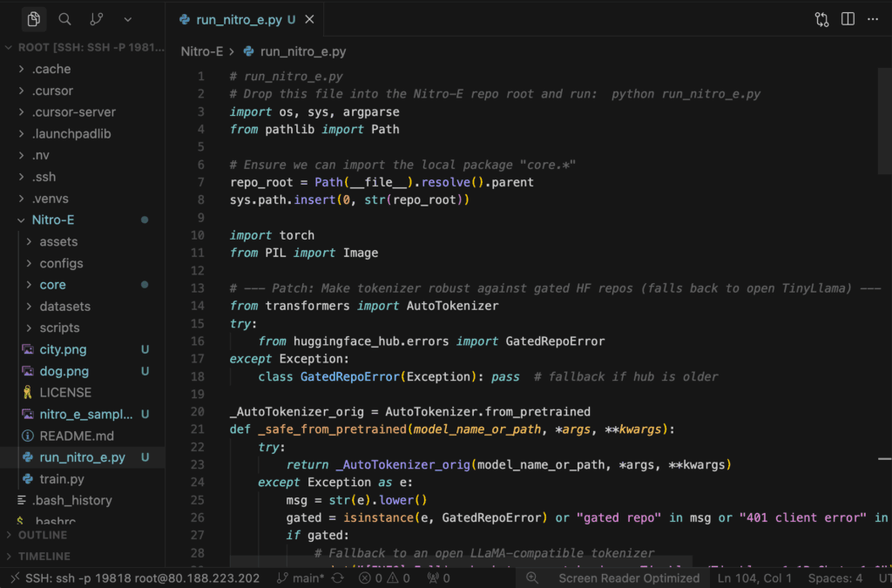Open the Explorer view icon
This screenshot has width=892, height=588.
(x=33, y=19)
